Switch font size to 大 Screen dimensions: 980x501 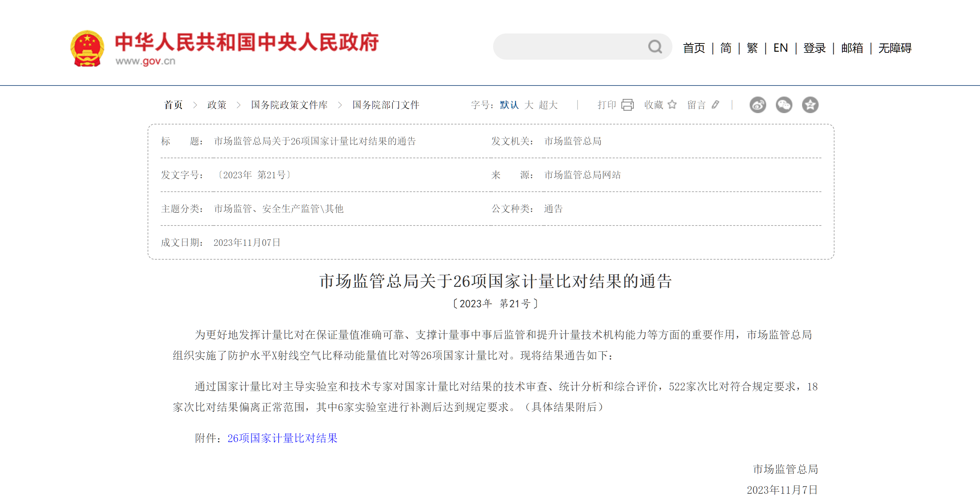(x=528, y=104)
